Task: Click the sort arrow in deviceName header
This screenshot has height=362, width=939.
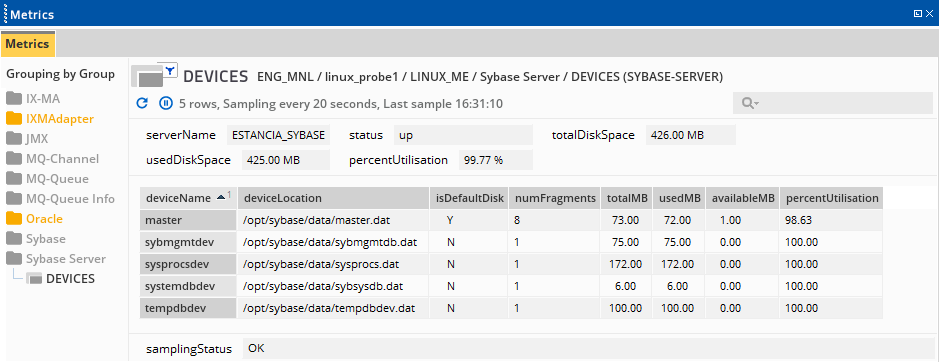Action: (221, 197)
